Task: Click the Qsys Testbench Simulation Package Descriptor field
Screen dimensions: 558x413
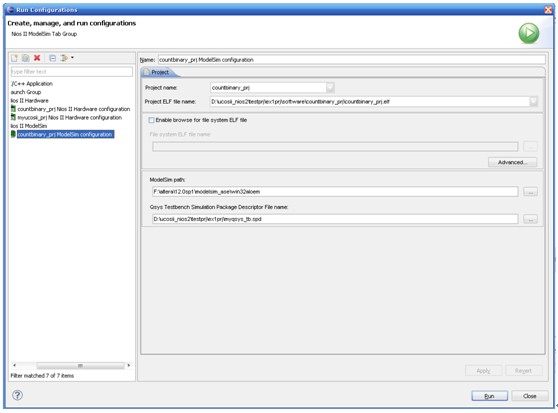Action: [335, 219]
